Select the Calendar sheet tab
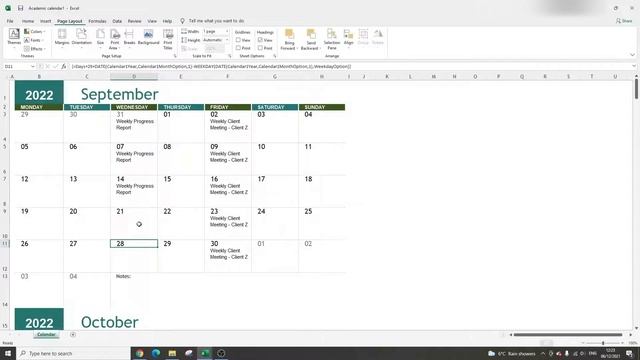Screen dimensions: 640x360 pyautogui.click(x=46, y=334)
